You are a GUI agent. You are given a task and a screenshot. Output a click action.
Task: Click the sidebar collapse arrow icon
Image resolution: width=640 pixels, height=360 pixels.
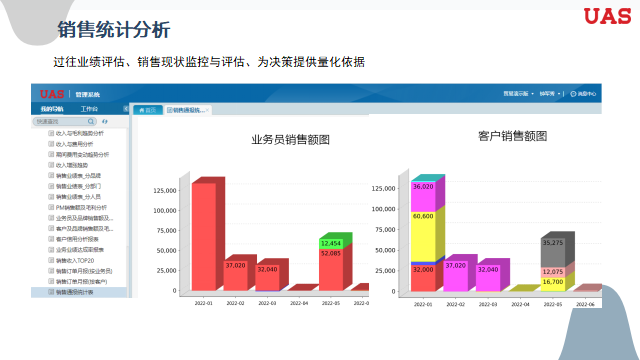125,109
